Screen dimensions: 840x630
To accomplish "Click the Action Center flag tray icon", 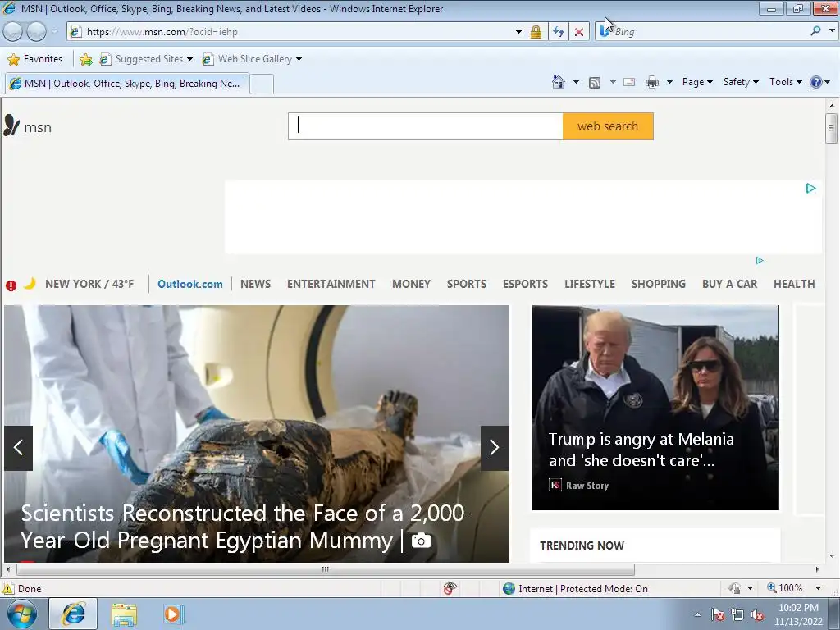I will [717, 615].
